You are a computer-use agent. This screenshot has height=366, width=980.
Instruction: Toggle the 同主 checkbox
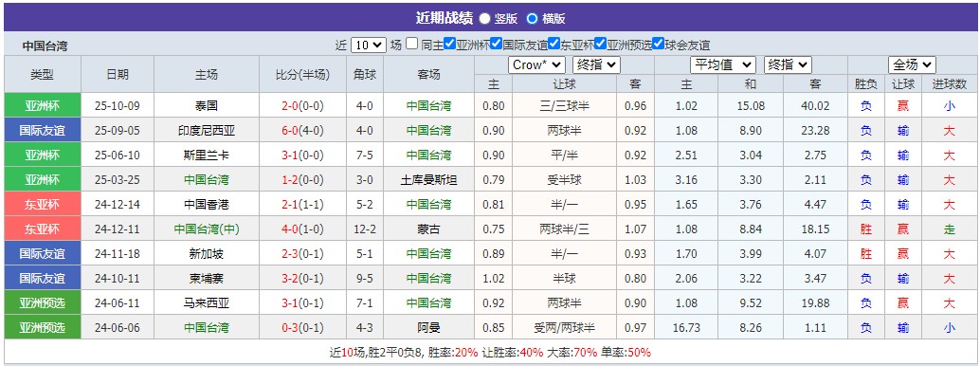pyautogui.click(x=411, y=45)
